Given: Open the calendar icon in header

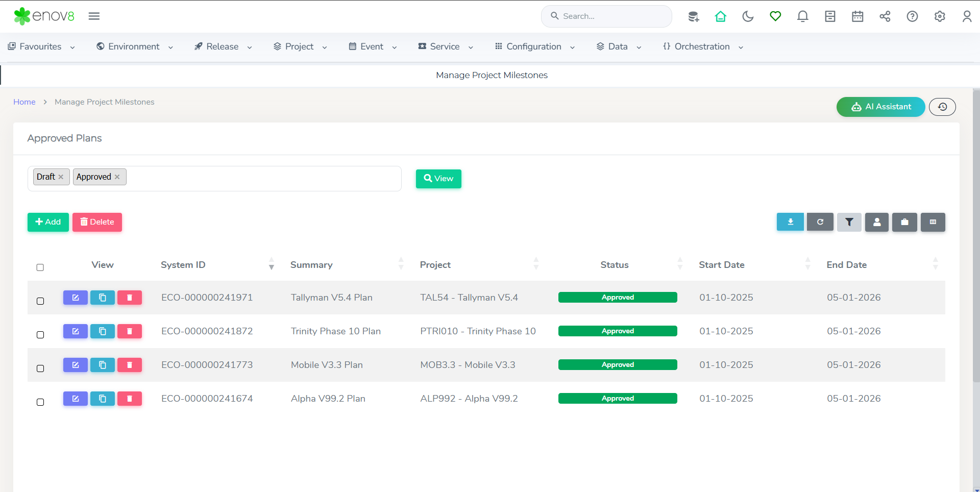Looking at the screenshot, I should [x=857, y=16].
